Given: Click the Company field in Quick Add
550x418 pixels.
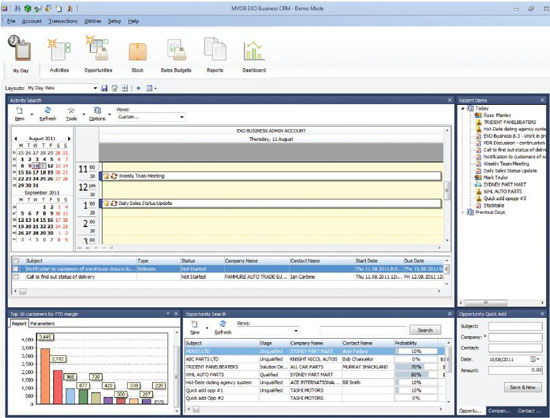Looking at the screenshot, I should tap(515, 337).
